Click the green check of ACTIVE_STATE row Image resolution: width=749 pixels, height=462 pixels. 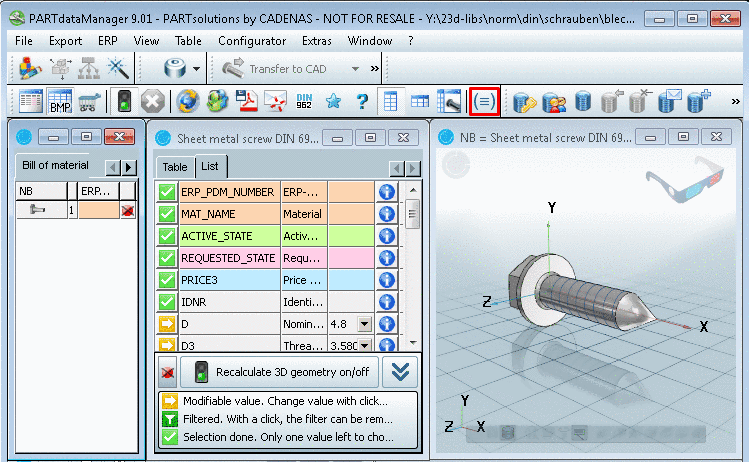point(167,236)
